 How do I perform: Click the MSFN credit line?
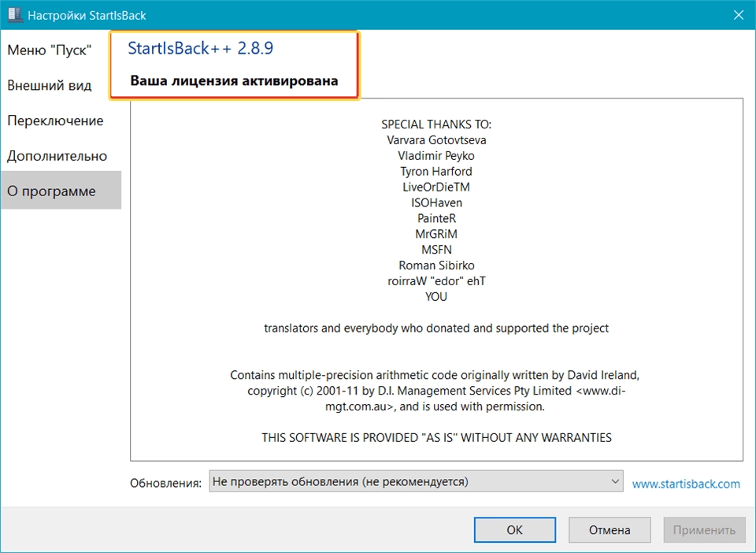coord(436,250)
